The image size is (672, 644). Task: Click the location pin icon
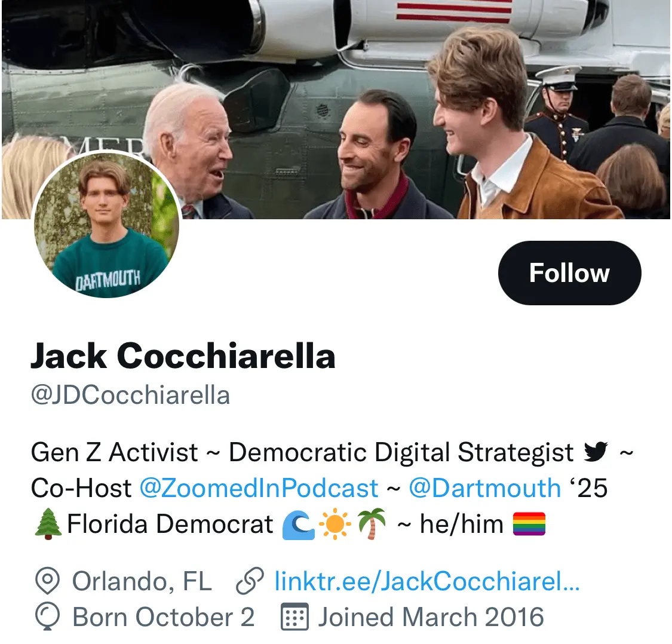point(48,581)
